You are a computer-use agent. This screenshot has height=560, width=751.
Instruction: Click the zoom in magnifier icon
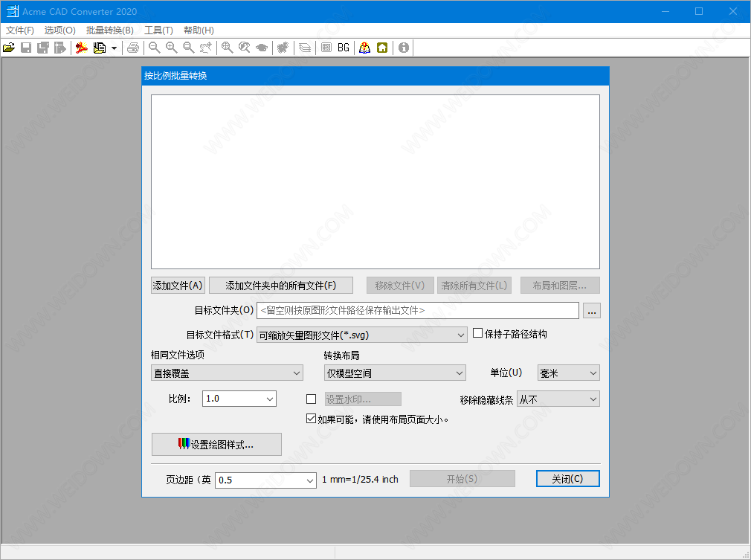pos(172,48)
